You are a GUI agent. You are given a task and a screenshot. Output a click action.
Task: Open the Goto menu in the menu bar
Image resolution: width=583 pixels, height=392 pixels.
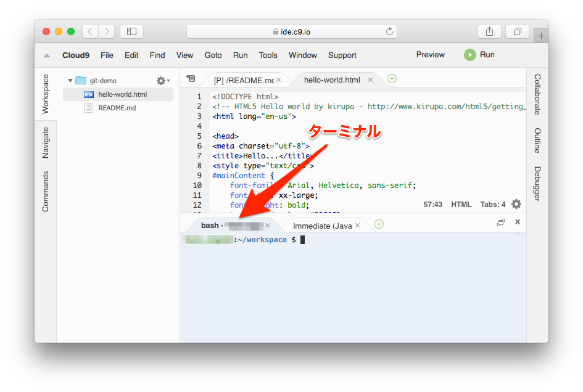tap(213, 55)
